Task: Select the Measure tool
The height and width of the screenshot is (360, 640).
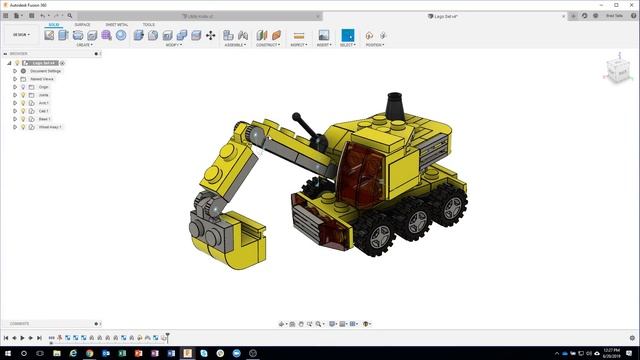Action: click(299, 35)
